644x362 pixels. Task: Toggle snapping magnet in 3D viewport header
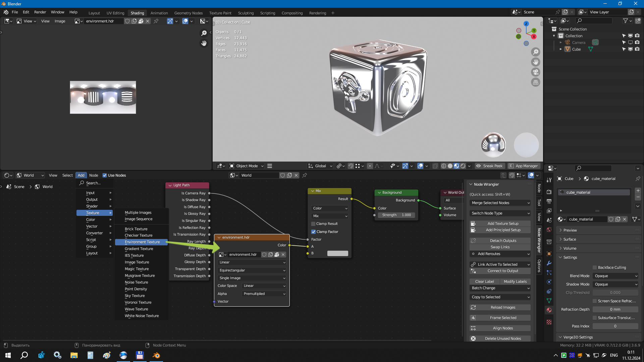(x=351, y=166)
